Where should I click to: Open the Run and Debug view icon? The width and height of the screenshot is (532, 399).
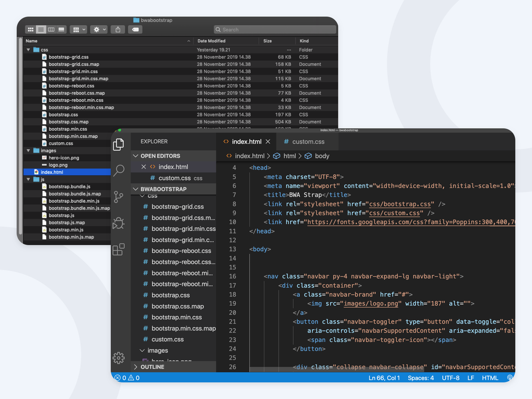coord(119,223)
